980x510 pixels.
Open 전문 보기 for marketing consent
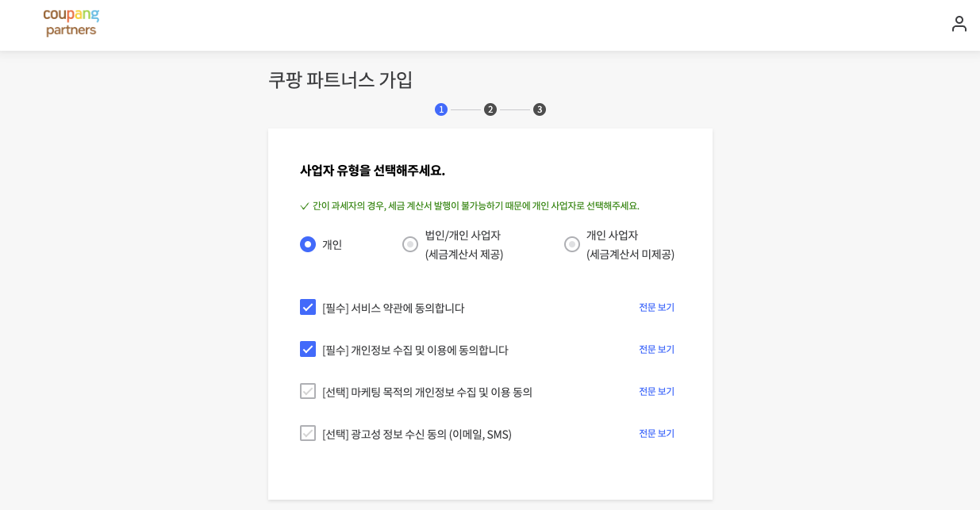[x=656, y=391]
